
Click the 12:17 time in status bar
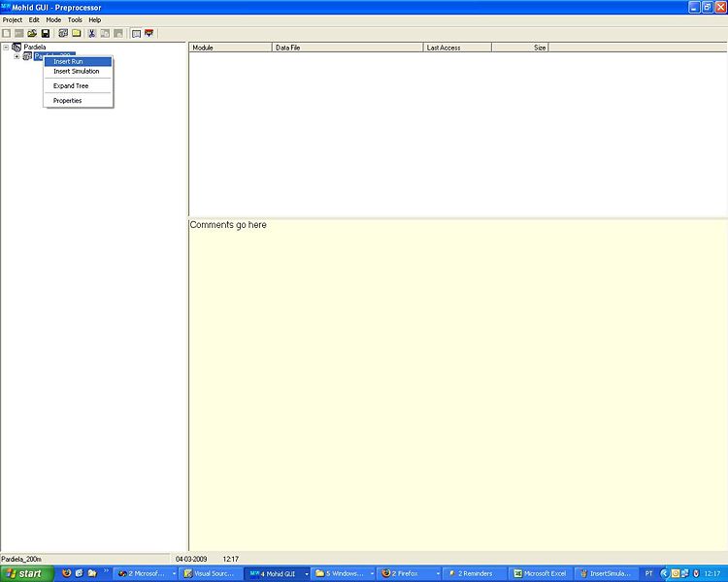click(x=230, y=559)
